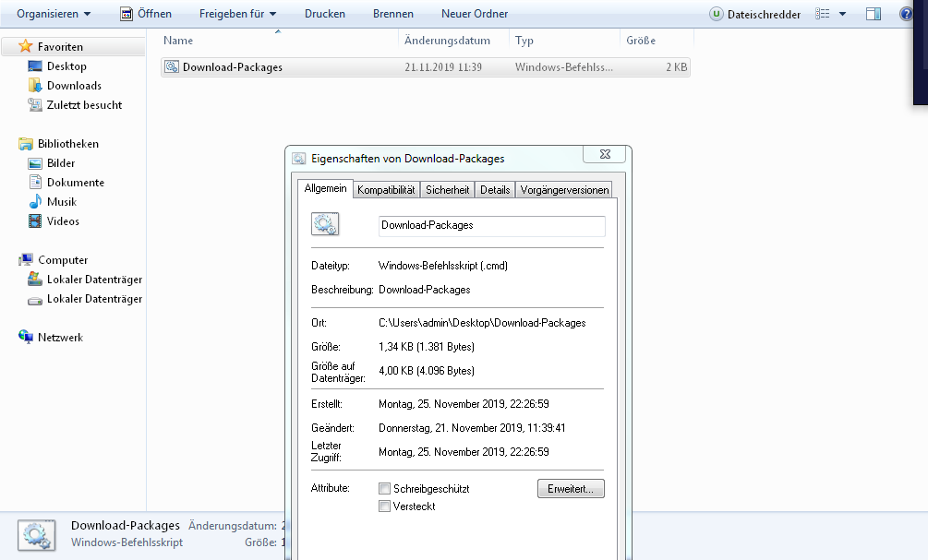Open Zuletzt besucht in the sidebar

point(84,105)
